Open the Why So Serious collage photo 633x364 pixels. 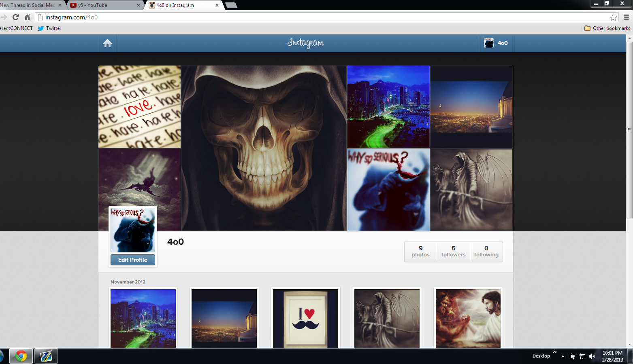point(388,190)
